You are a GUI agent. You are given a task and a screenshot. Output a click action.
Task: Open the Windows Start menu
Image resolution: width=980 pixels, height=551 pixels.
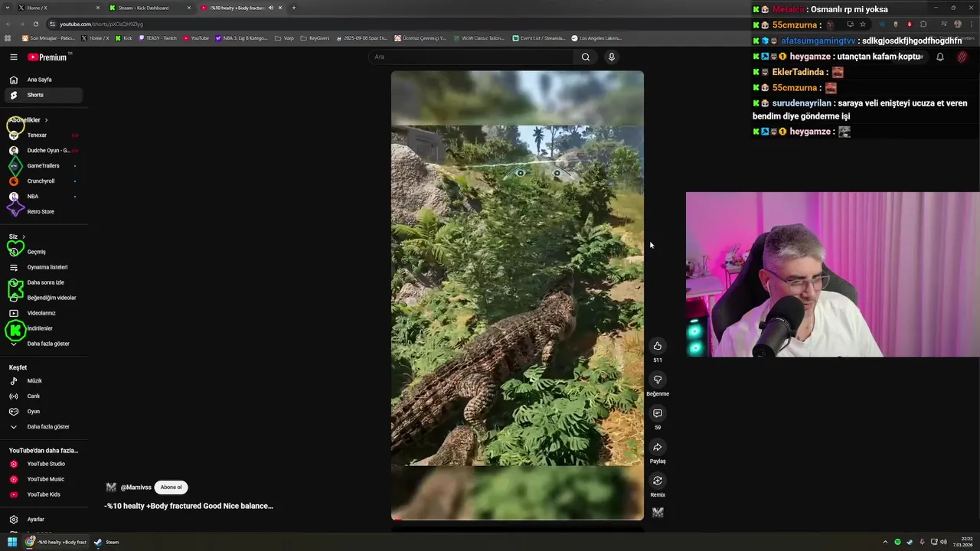tap(12, 542)
